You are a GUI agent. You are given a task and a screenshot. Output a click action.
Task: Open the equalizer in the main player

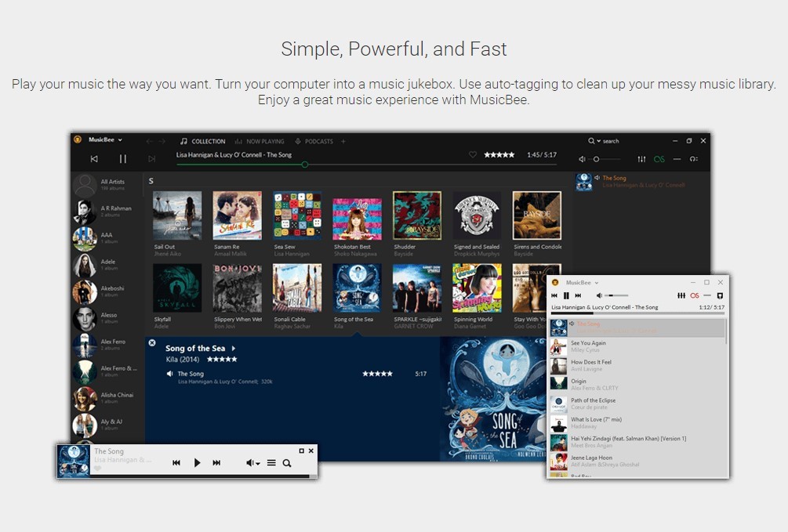[x=641, y=159]
